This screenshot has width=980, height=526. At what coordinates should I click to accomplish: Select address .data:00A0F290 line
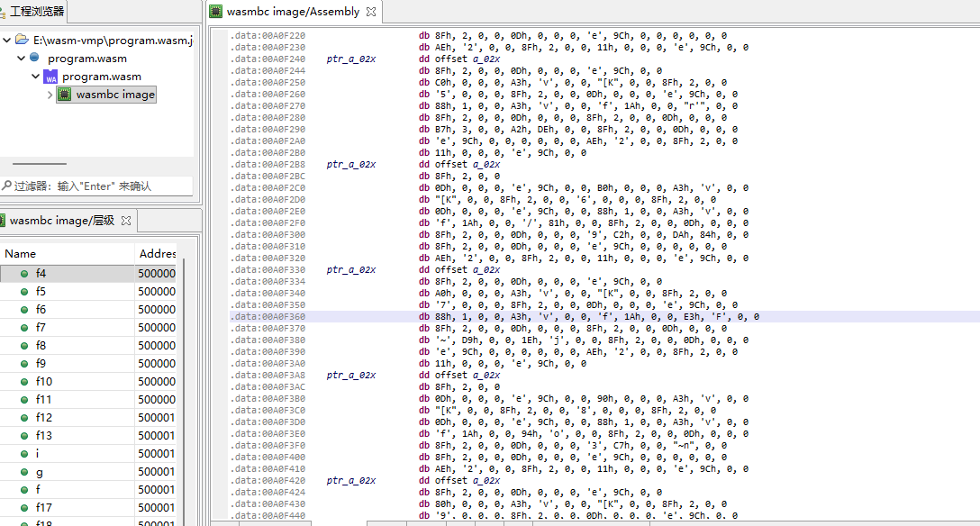(268, 130)
